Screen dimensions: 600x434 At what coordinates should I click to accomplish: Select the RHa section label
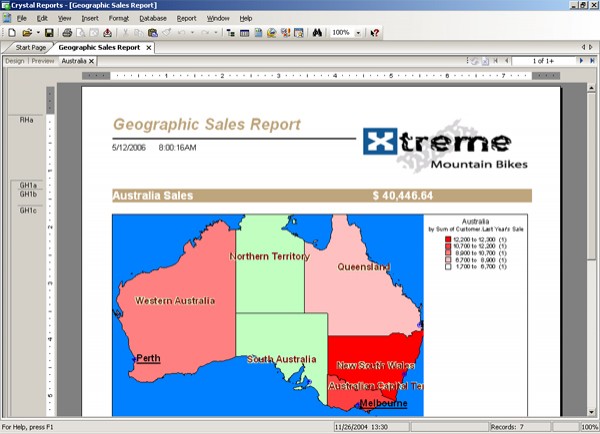pos(26,120)
